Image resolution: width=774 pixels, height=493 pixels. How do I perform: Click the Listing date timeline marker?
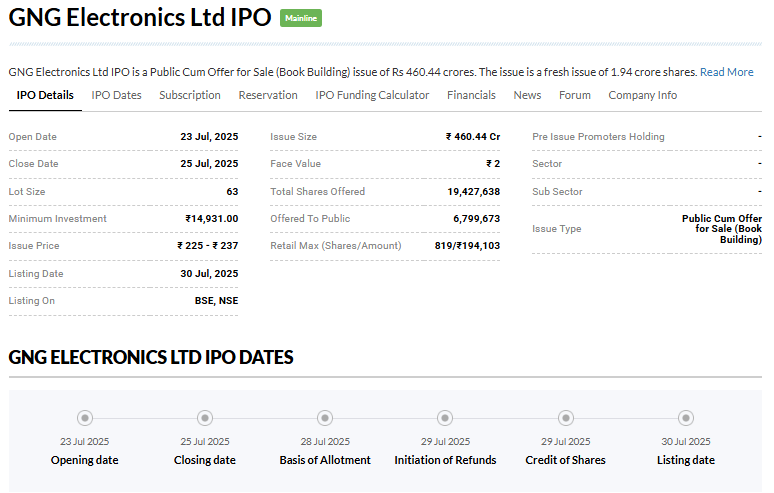pyautogui.click(x=686, y=418)
